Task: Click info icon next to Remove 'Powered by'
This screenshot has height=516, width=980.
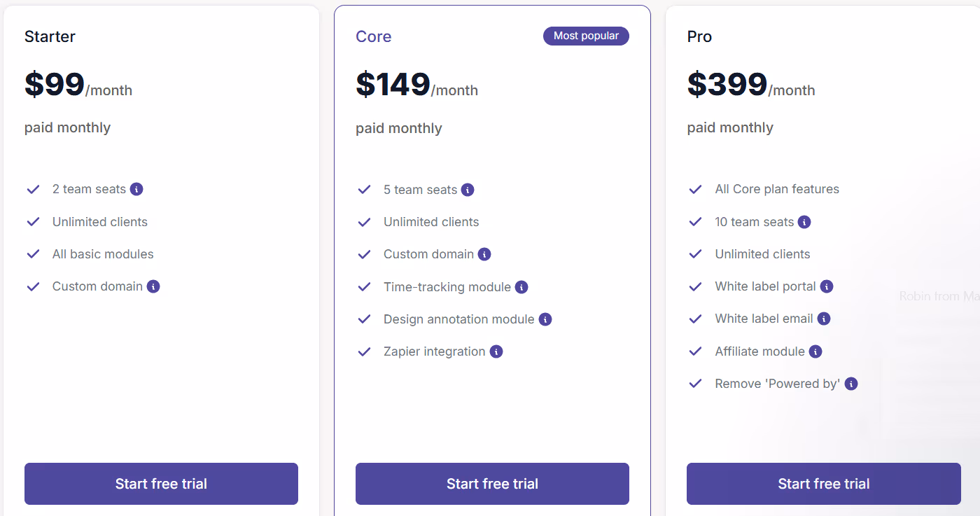Action: (851, 384)
